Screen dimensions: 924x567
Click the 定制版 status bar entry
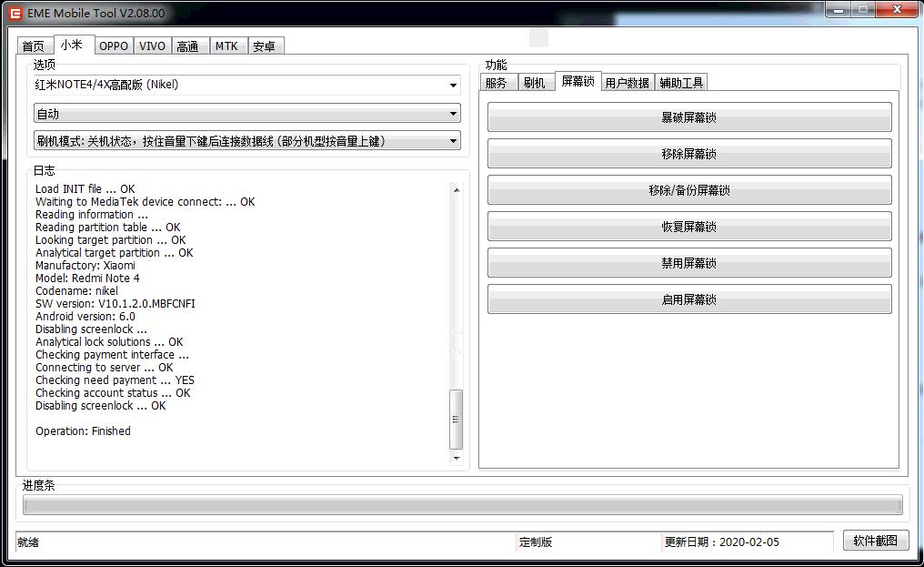536,542
